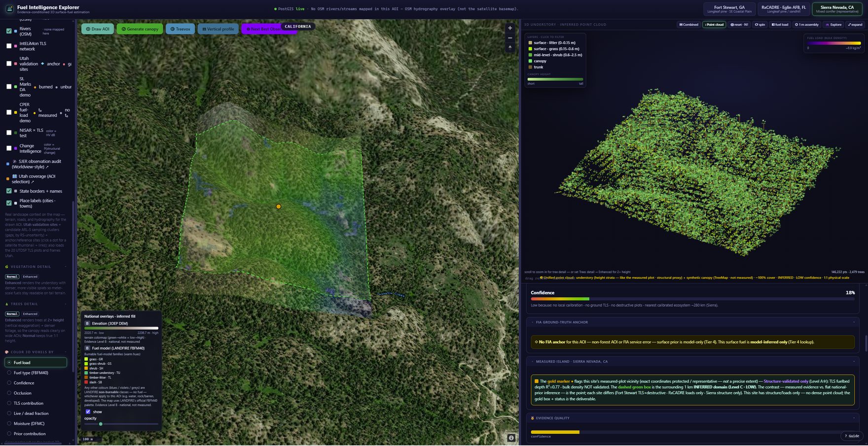Set Trees Detail to Normal

(12, 314)
